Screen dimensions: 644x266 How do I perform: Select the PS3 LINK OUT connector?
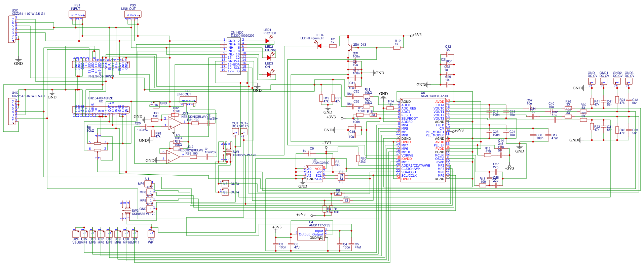tap(133, 14)
